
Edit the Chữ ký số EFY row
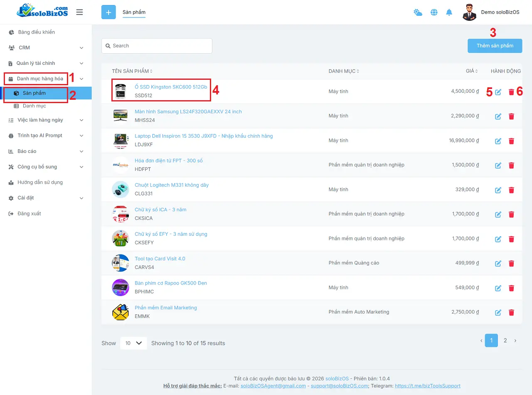click(498, 239)
